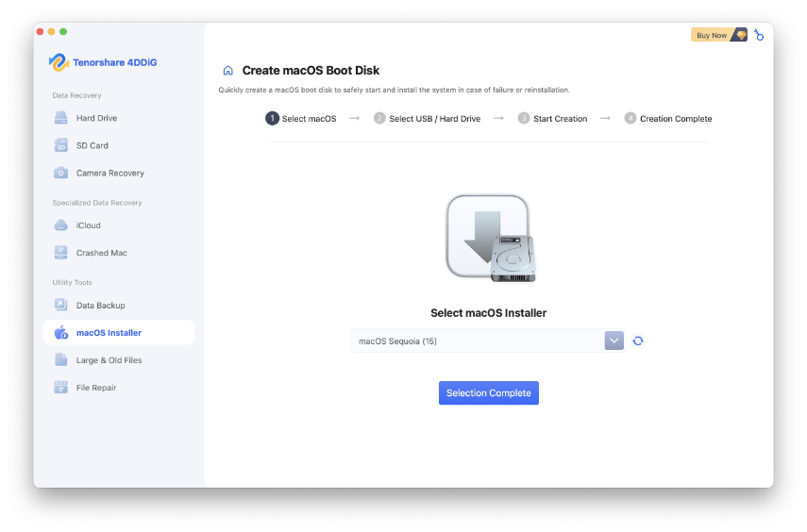The height and width of the screenshot is (532, 807).
Task: Maximize the window with green button
Action: [63, 32]
